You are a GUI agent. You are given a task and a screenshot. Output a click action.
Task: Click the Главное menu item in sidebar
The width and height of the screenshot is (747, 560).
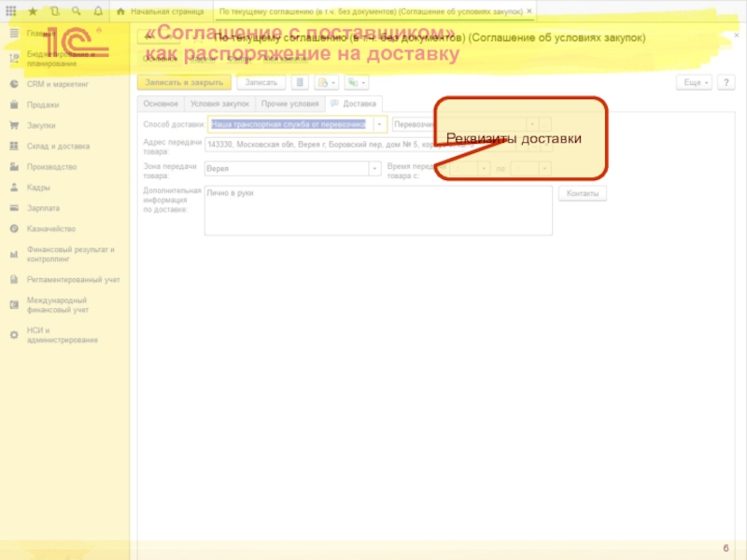tap(40, 34)
